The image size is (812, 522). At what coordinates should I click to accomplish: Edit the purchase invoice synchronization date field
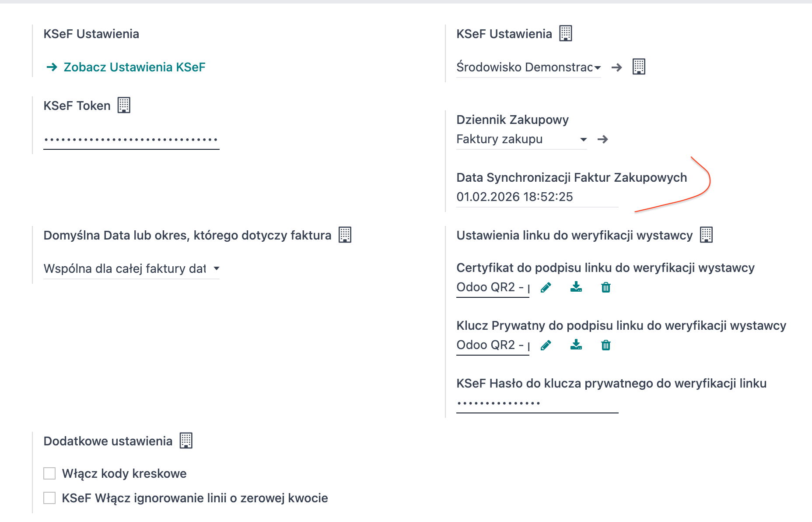(537, 197)
